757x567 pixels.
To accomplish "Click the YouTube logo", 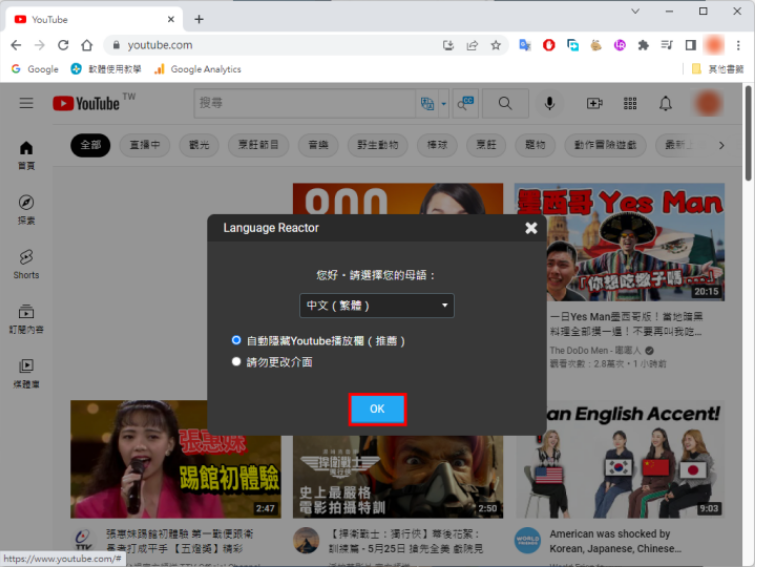I will point(86,103).
